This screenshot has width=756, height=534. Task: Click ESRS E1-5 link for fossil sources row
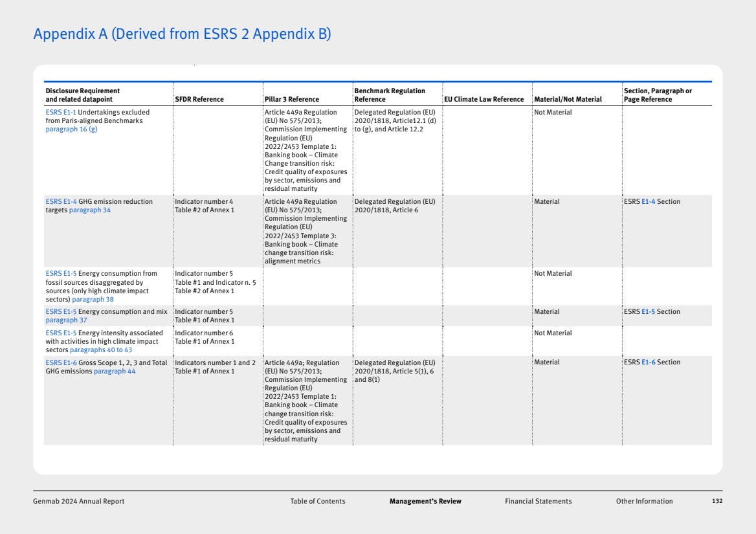pos(61,274)
